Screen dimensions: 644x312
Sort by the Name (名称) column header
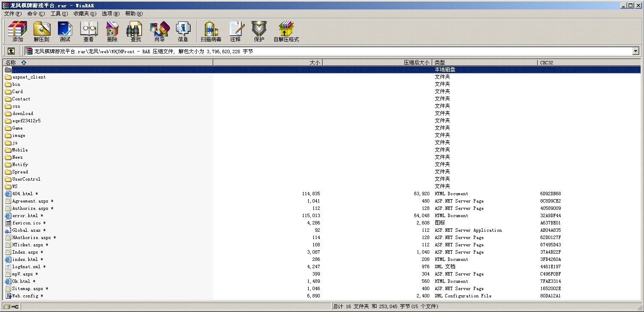tap(107, 63)
